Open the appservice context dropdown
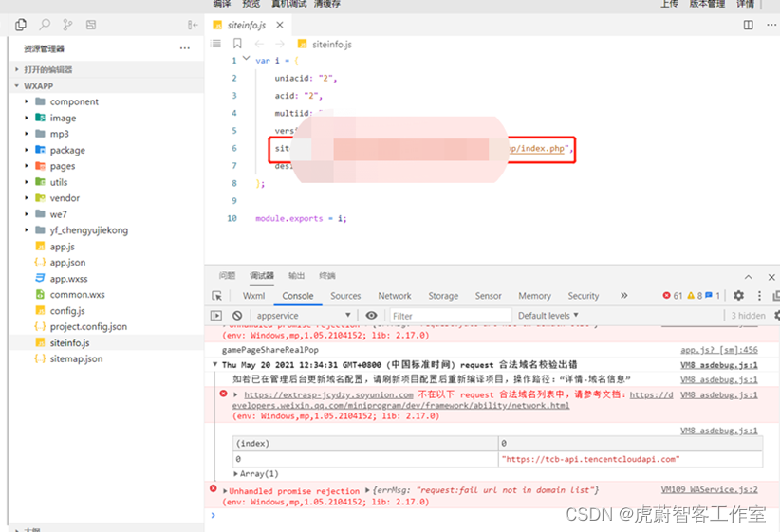The width and height of the screenshot is (780, 532). tap(303, 315)
